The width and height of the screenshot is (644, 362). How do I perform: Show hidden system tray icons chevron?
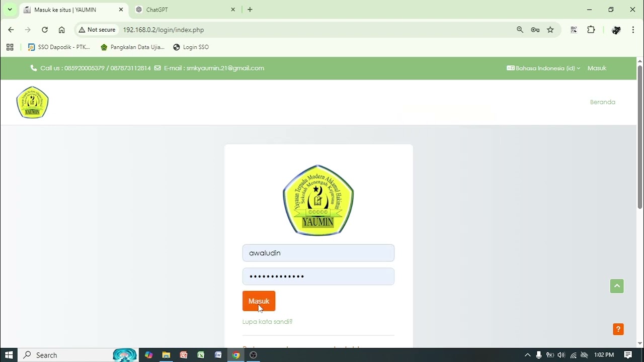[x=527, y=355]
